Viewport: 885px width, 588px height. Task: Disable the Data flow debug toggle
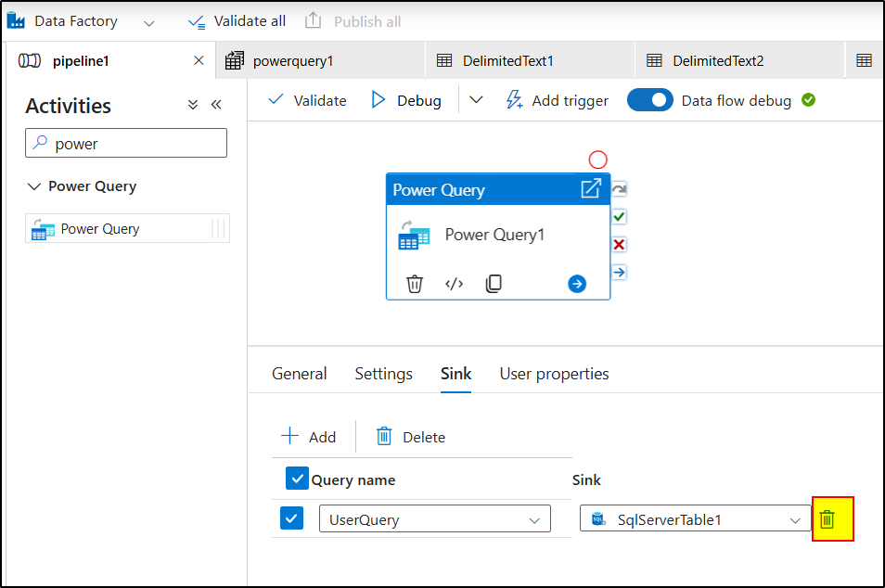click(649, 99)
